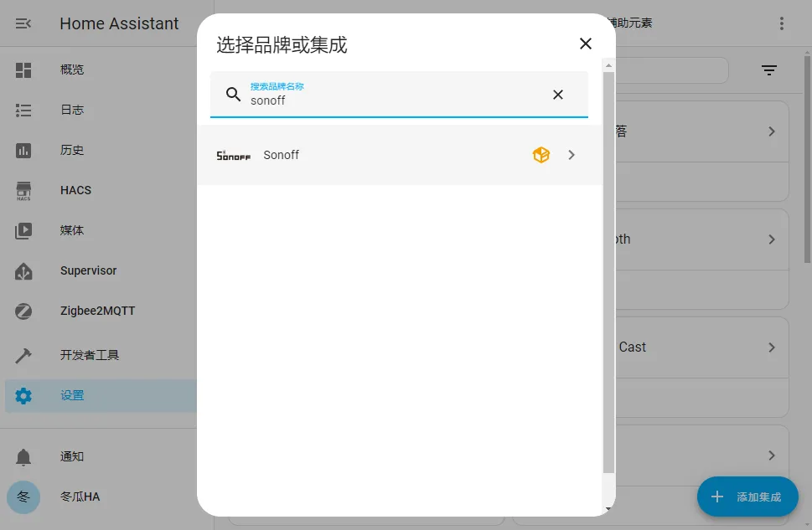The height and width of the screenshot is (530, 812).
Task: Open the 历史 history chart icon
Action: point(23,151)
